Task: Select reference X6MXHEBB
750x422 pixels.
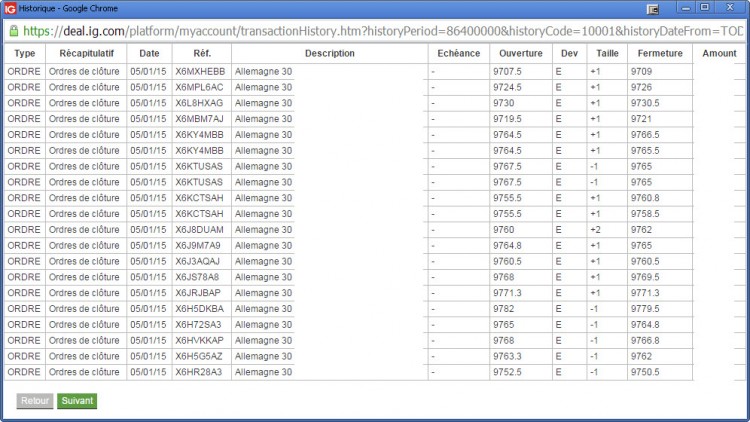Action: click(x=200, y=72)
